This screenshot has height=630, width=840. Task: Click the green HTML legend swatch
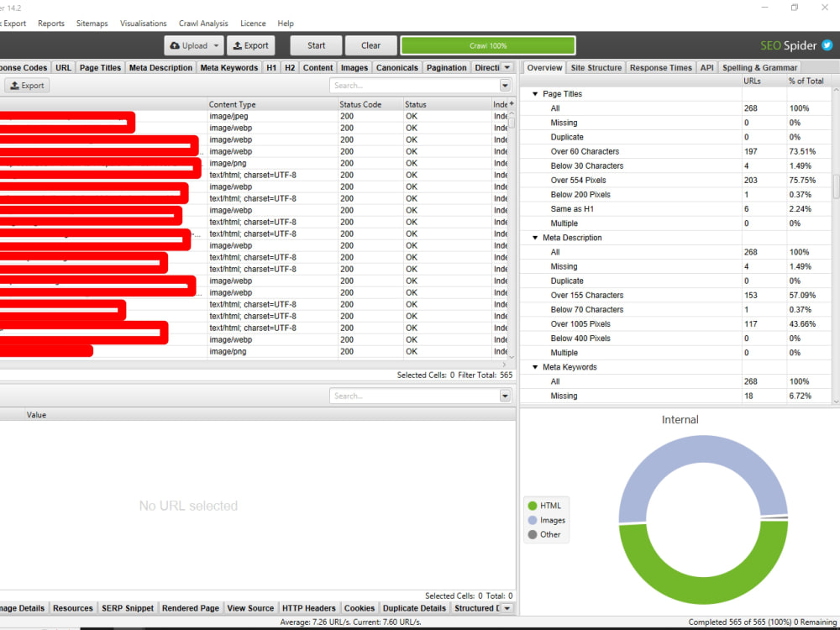pyautogui.click(x=532, y=505)
